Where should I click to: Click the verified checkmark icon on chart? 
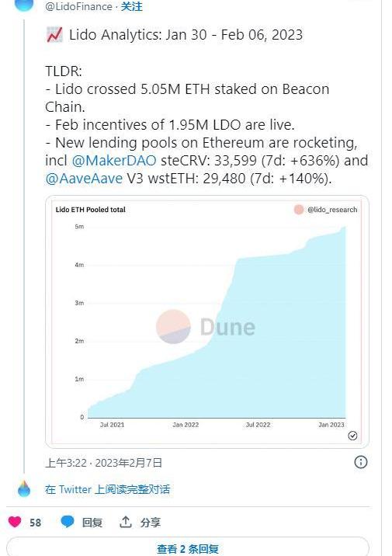click(x=352, y=436)
